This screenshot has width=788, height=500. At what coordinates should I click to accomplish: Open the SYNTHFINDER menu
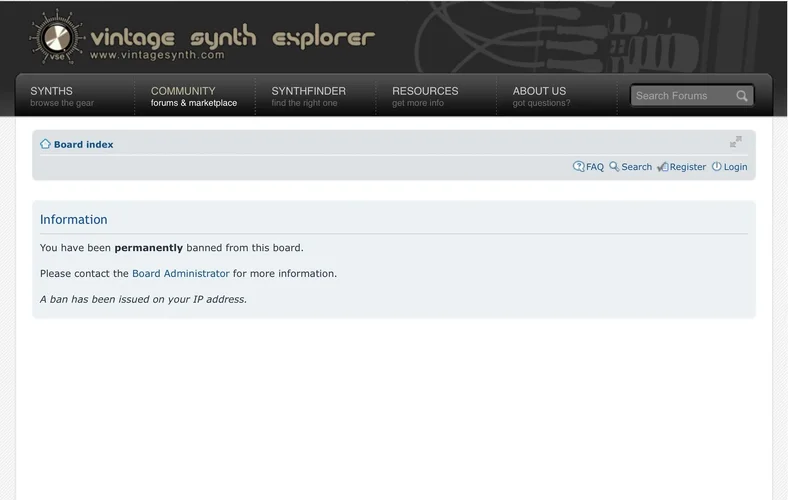pos(309,96)
